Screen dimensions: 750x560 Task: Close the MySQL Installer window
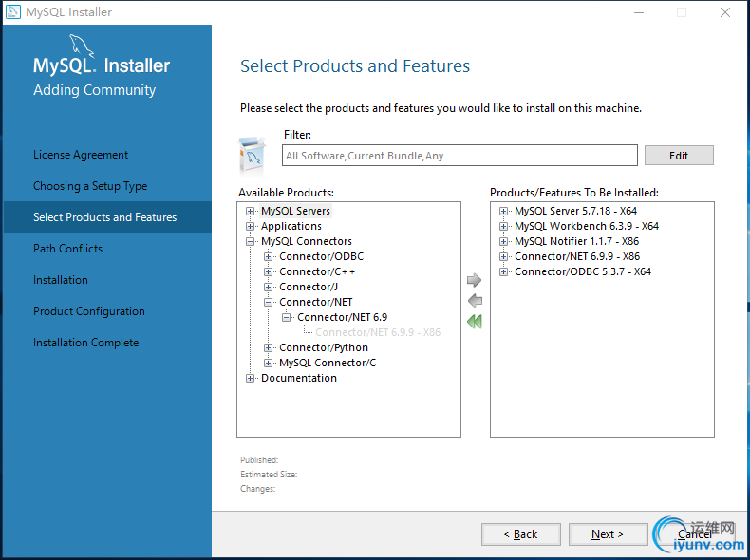point(725,12)
